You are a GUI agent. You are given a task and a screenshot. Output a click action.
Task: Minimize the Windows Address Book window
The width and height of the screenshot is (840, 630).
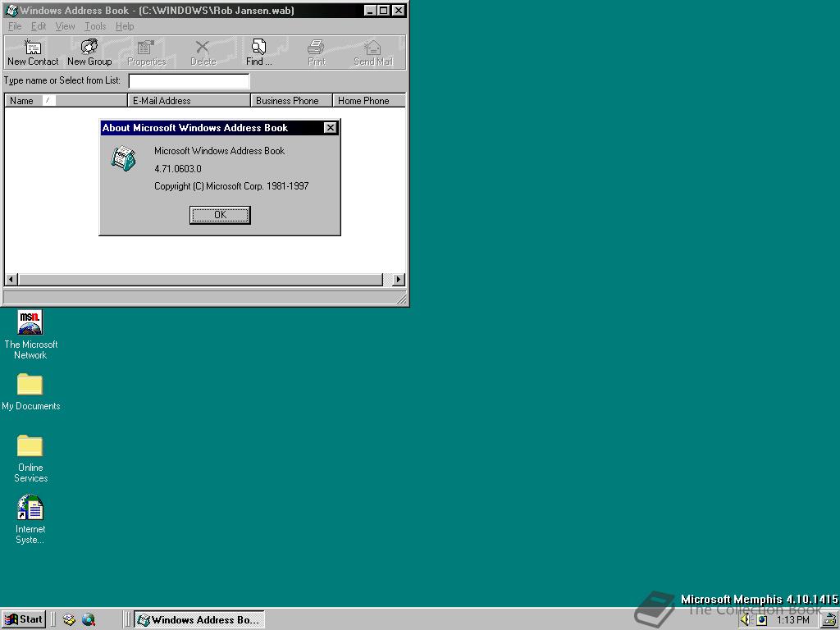tap(370, 10)
